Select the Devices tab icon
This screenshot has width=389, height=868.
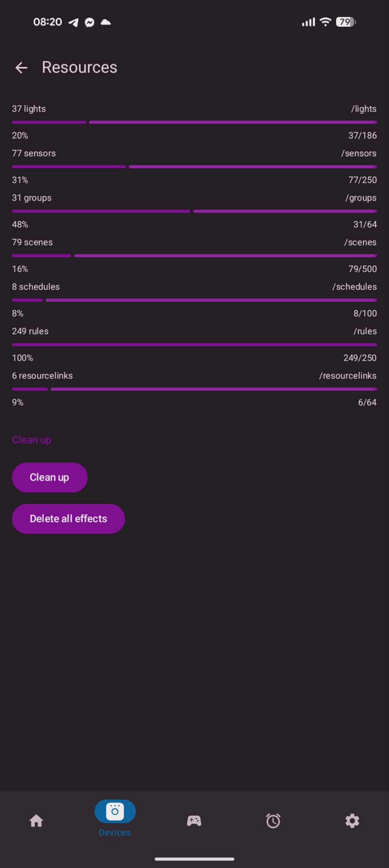coord(115,812)
